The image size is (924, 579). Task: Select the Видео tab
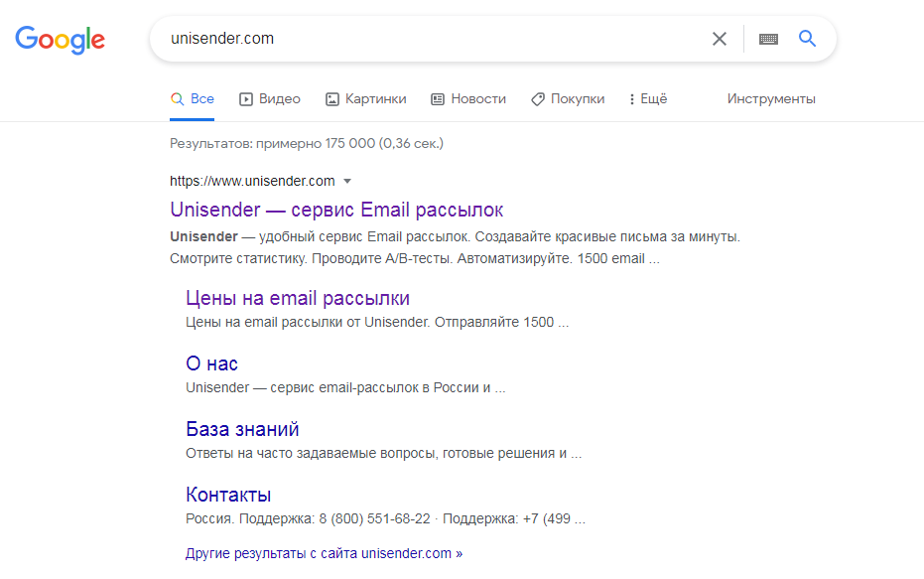(270, 99)
